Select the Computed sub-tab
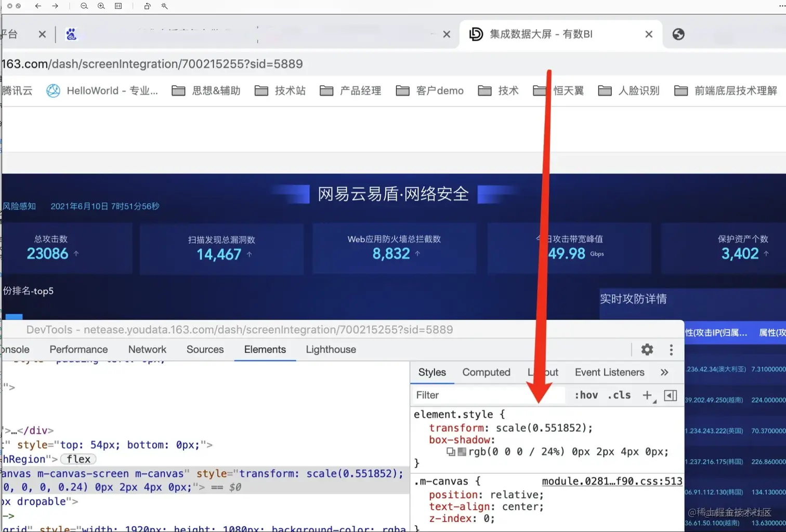 click(486, 373)
